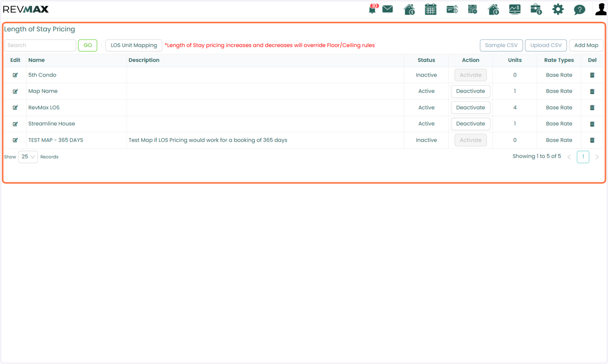Click the REVMAX logo
Screen dimensions: 608x364
click(x=26, y=9)
